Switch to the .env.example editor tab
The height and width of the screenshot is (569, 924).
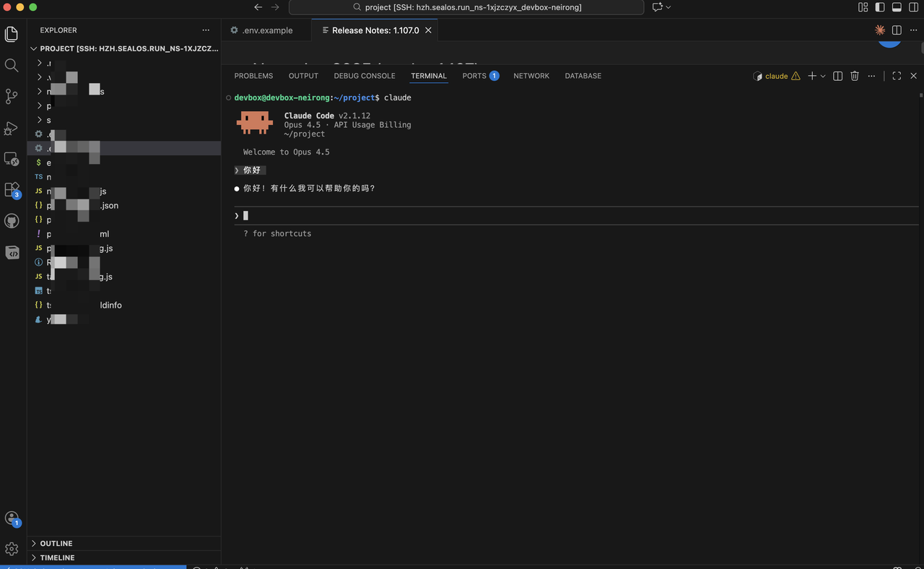[x=266, y=30]
